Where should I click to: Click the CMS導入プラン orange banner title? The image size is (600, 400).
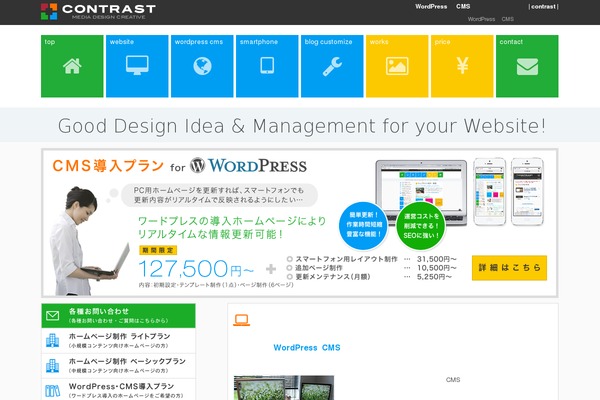108,166
